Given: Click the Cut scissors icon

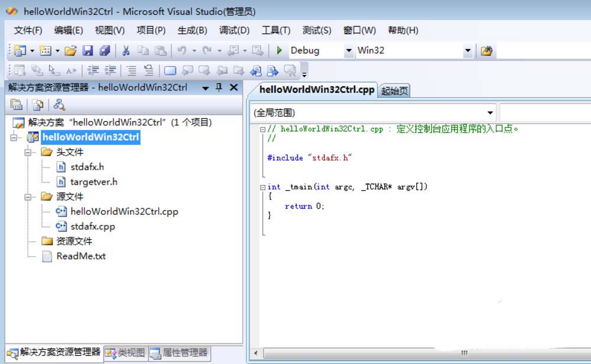Looking at the screenshot, I should tap(126, 51).
